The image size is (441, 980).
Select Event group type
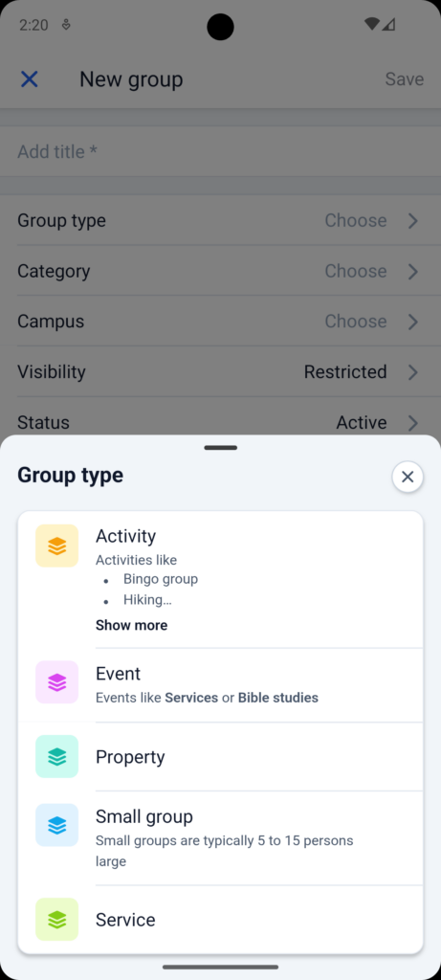coord(220,685)
